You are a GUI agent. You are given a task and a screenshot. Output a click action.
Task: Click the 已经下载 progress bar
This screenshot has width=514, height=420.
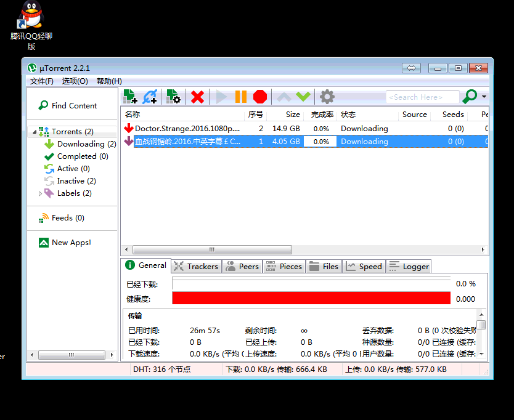(x=311, y=284)
